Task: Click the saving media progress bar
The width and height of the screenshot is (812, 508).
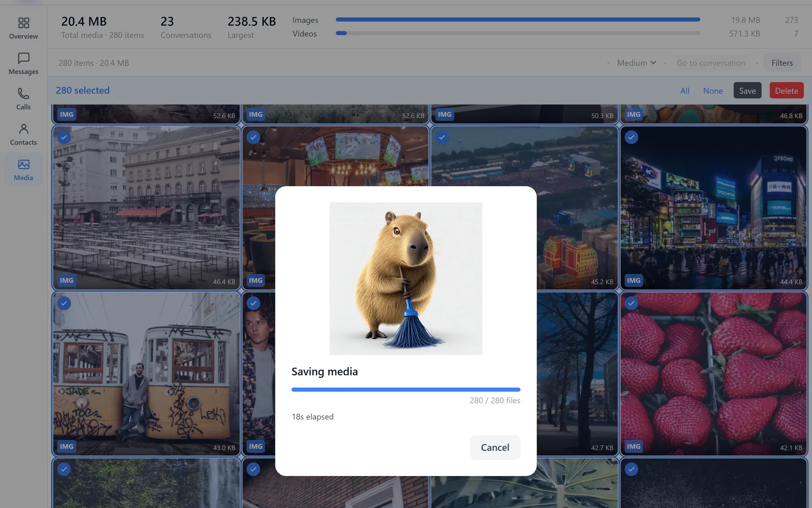Action: coord(406,390)
